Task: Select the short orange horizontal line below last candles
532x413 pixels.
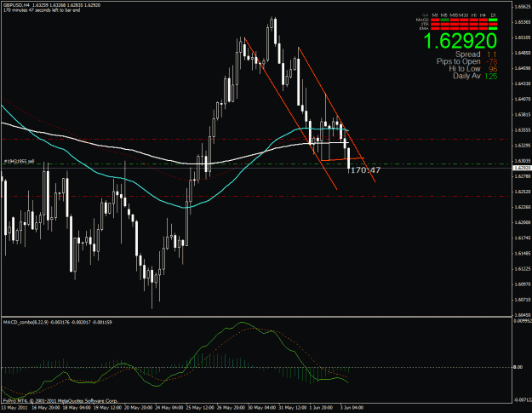Action: click(342, 159)
